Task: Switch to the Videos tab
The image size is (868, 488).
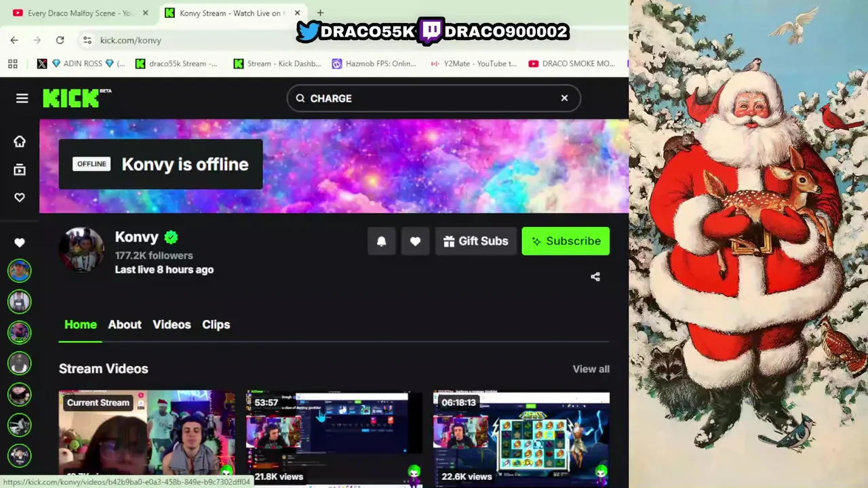Action: [172, 325]
